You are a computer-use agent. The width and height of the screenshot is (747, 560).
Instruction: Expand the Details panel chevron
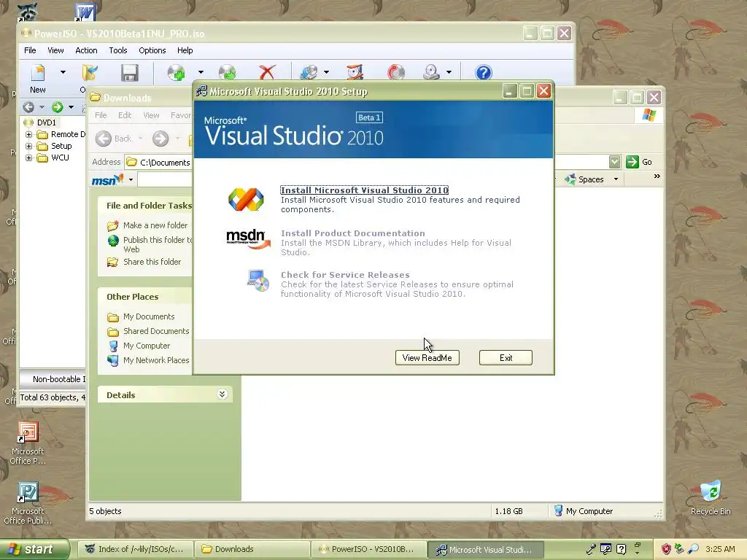pyautogui.click(x=222, y=394)
